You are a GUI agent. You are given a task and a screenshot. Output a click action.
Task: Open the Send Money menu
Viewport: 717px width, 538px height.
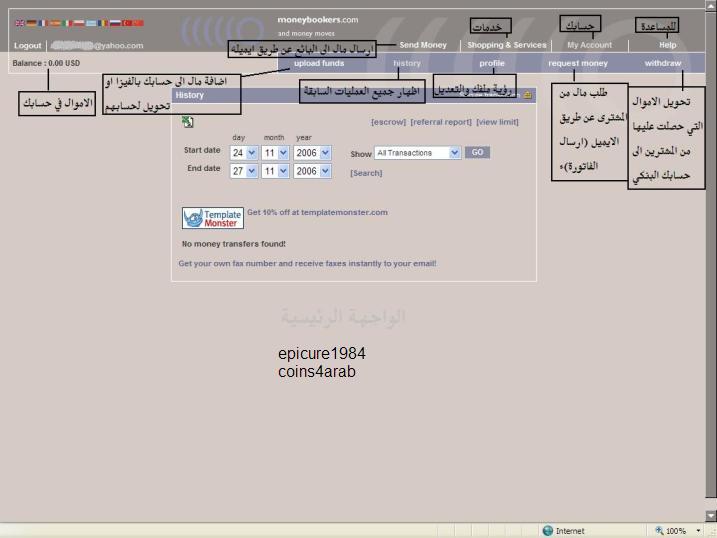(422, 45)
